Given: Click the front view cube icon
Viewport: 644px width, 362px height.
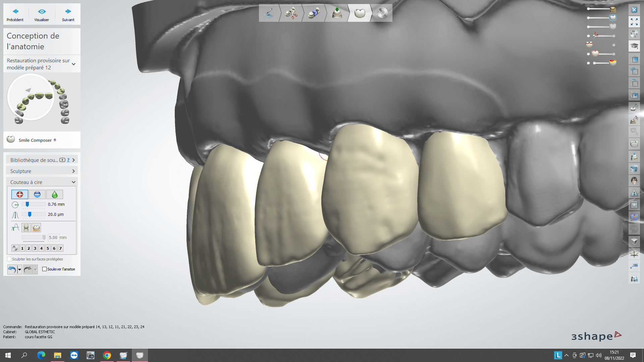Looking at the screenshot, I should point(634,59).
